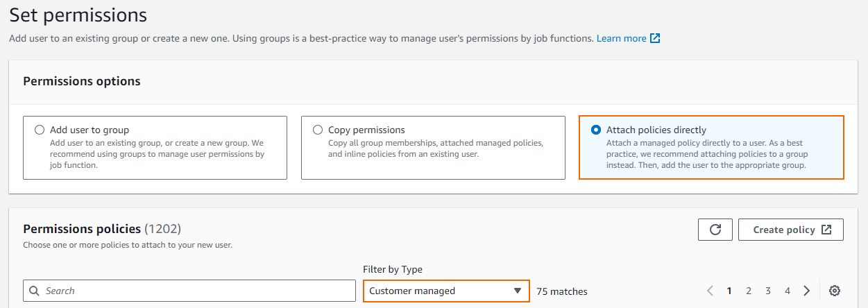This screenshot has height=308, width=868.
Task: Click the refresh policies icon button
Action: (715, 230)
